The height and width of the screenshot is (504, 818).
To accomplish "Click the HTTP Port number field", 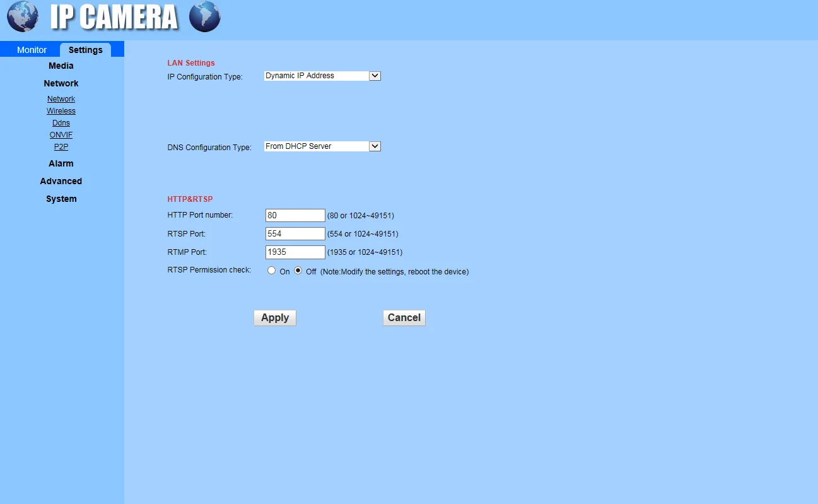I will coord(295,215).
